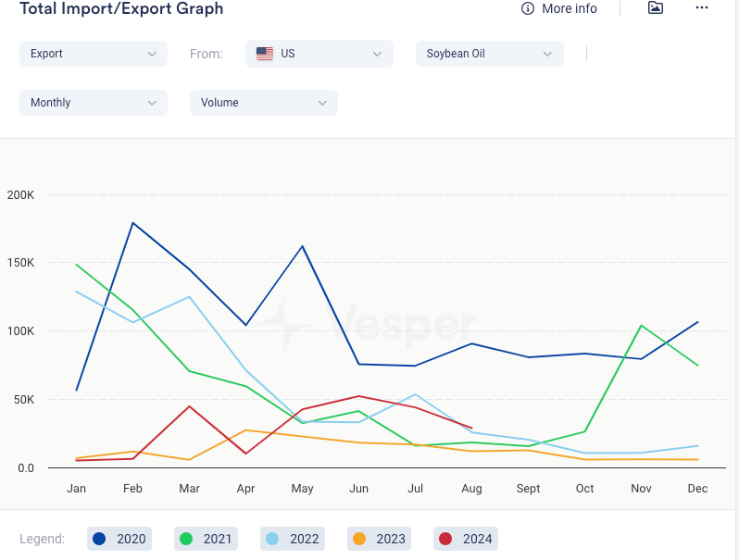Screen dimensions: 739x560
Task: Click the US flag icon in country selector
Action: click(265, 54)
